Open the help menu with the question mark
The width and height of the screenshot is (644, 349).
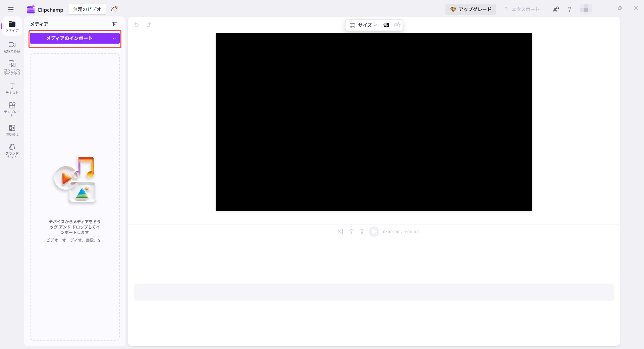point(569,9)
